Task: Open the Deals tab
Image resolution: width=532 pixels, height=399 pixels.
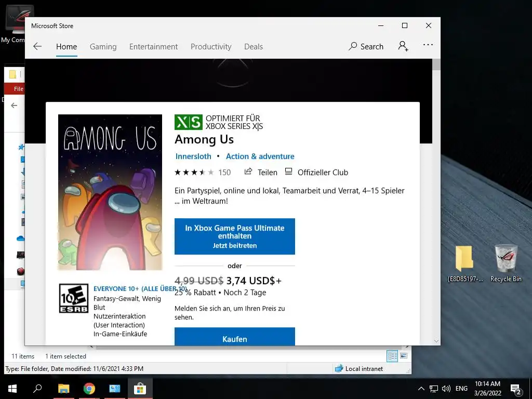Action: click(254, 46)
